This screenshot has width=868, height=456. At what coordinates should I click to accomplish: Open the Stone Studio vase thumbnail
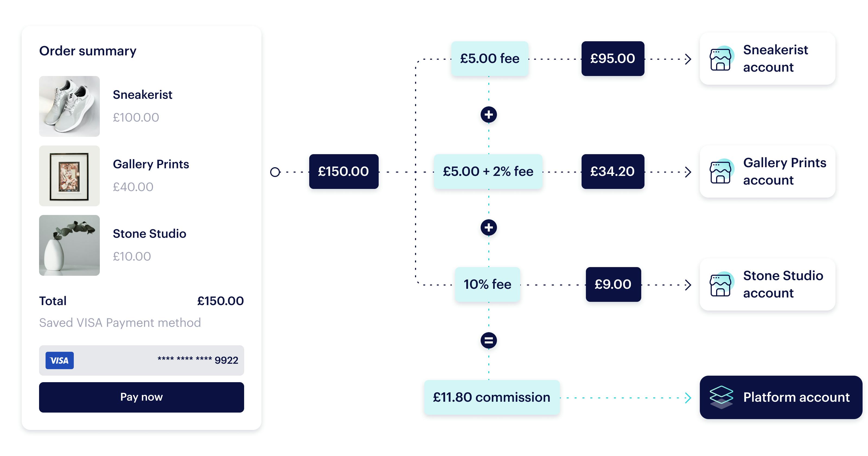pyautogui.click(x=69, y=245)
